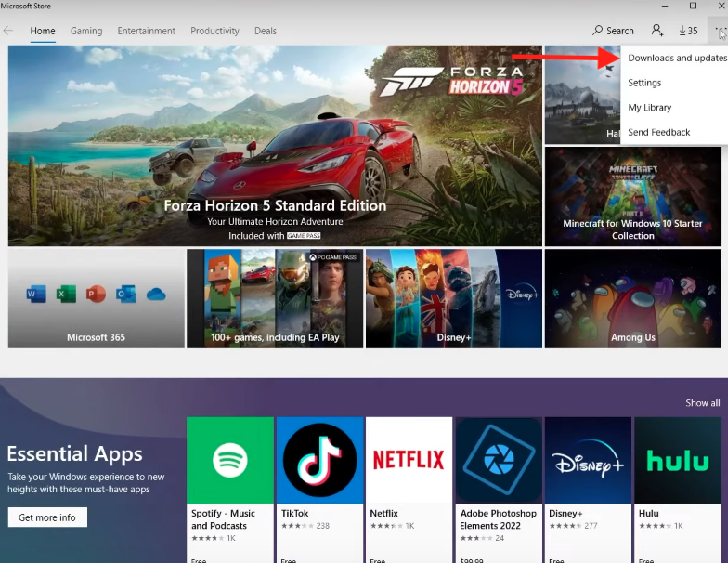Click the Get more info button

click(x=47, y=517)
